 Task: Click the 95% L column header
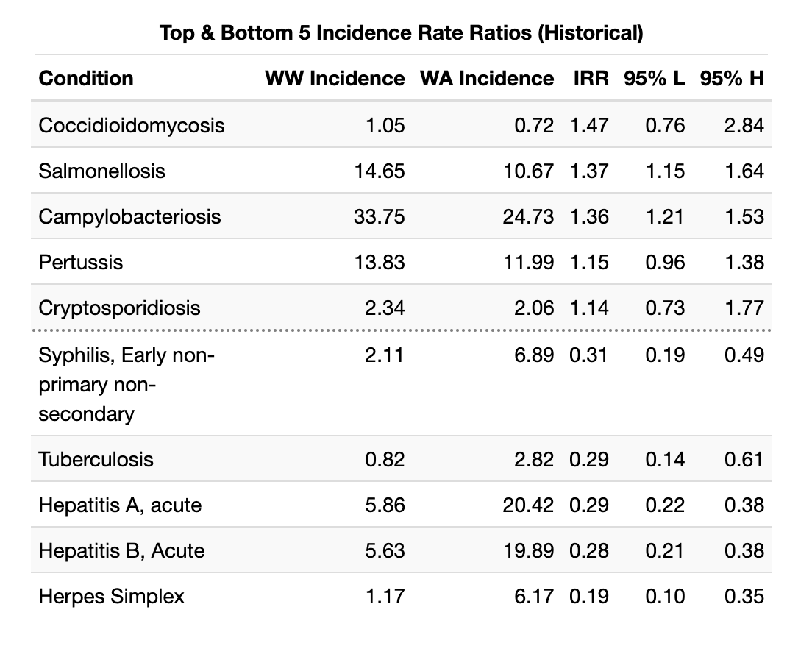pos(655,78)
